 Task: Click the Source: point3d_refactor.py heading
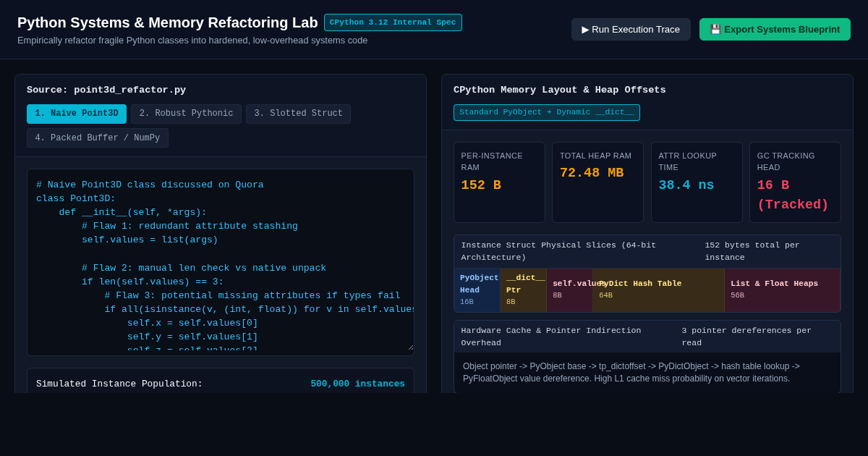[x=106, y=90]
